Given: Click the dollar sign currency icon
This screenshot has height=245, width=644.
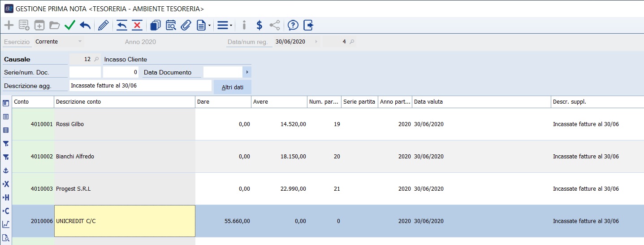Looking at the screenshot, I should [x=259, y=25].
